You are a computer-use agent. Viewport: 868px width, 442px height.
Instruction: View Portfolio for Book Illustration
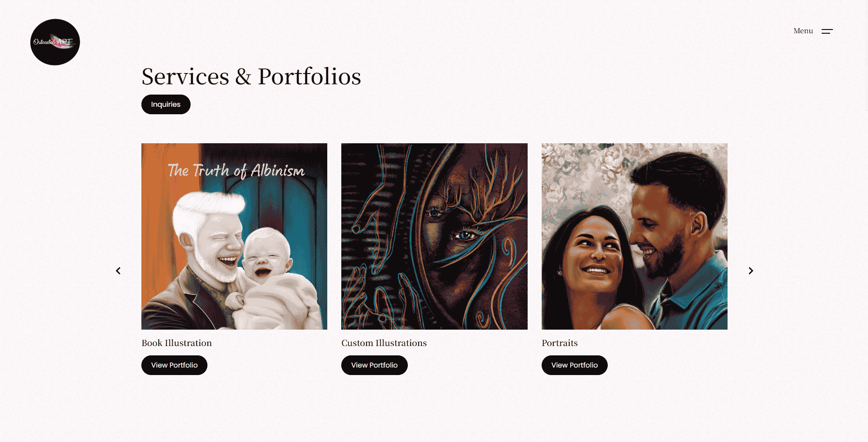click(x=174, y=365)
